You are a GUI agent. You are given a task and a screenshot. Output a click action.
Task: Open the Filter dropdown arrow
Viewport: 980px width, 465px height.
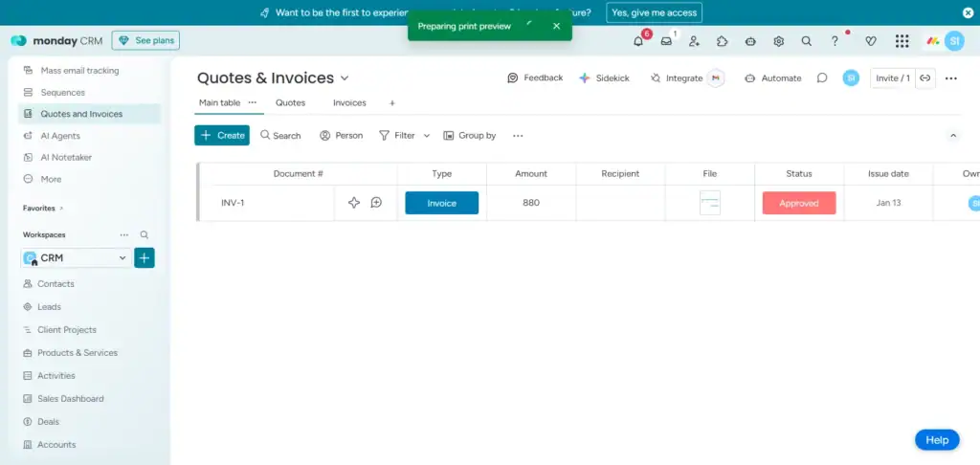[x=427, y=136]
